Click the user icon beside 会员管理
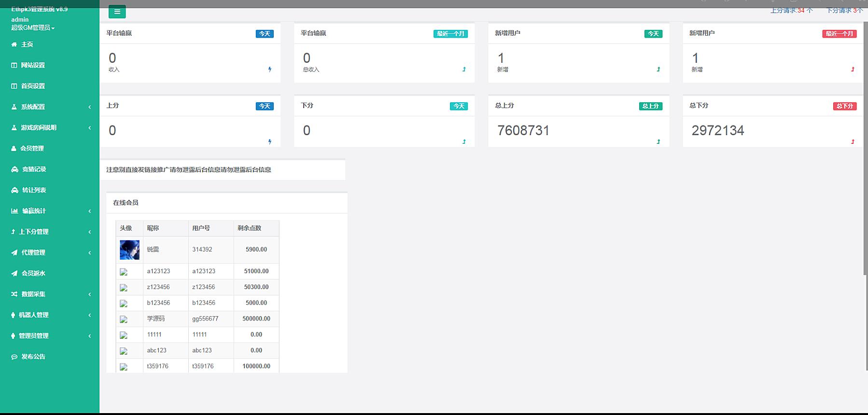Image resolution: width=868 pixels, height=415 pixels. pos(14,149)
